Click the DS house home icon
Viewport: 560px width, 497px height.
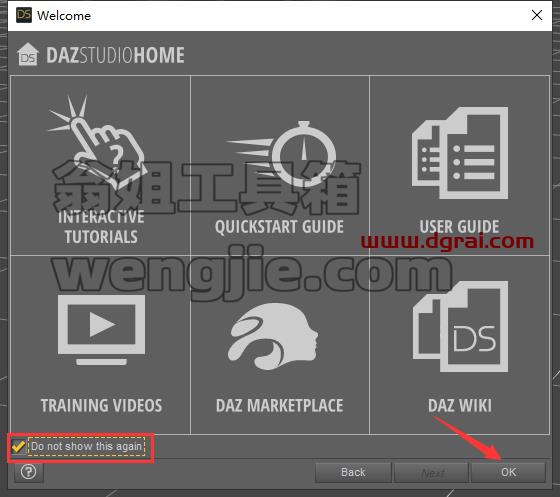tap(28, 55)
